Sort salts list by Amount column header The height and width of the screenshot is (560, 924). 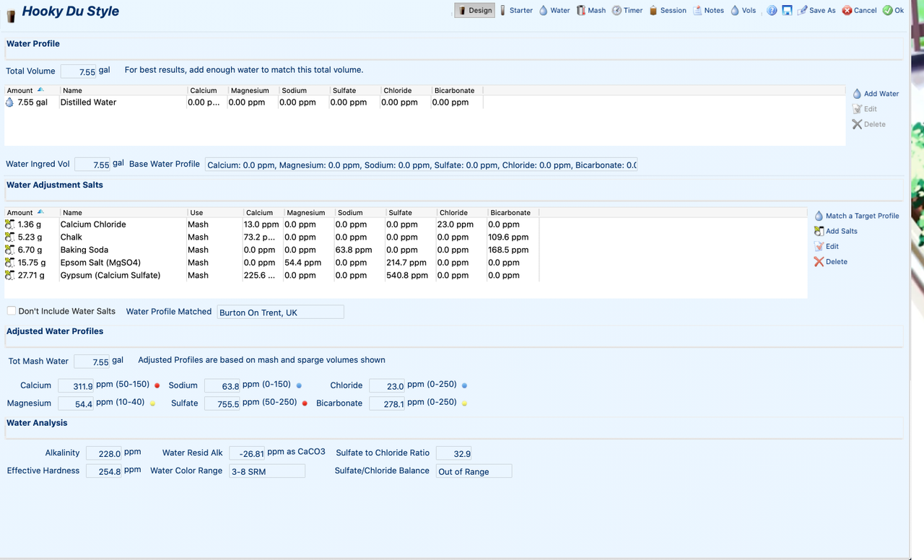32,212
